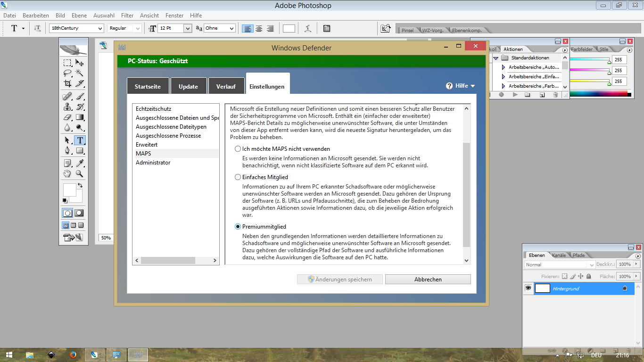Switch to Standard edit mode button
The image size is (644, 362).
pyautogui.click(x=68, y=213)
